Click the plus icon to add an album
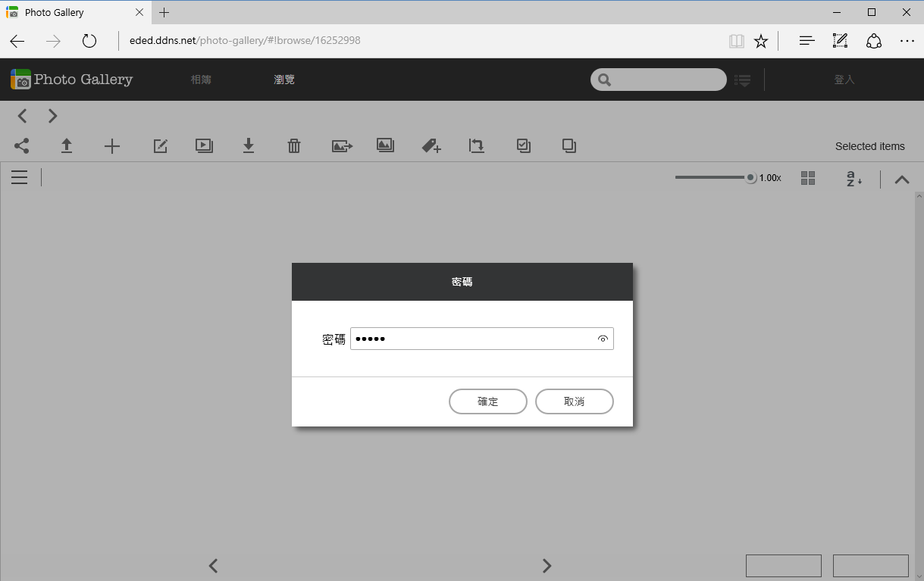 point(112,146)
